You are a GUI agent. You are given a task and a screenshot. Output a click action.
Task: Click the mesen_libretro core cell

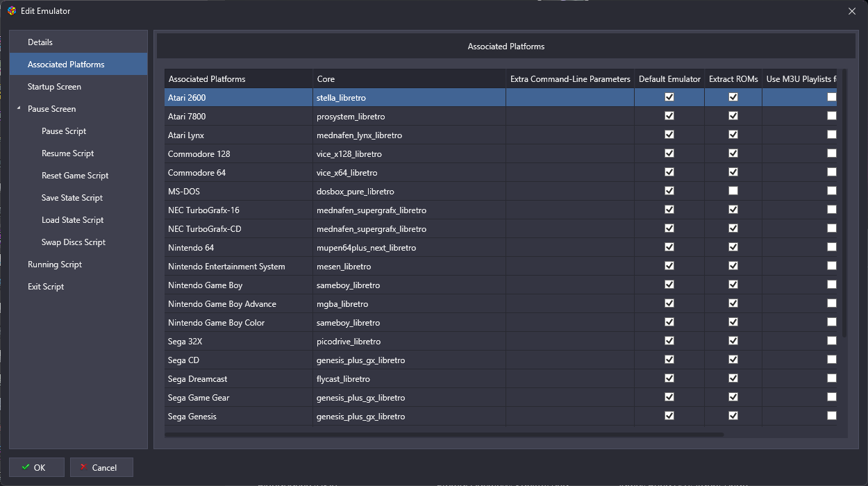pos(409,266)
